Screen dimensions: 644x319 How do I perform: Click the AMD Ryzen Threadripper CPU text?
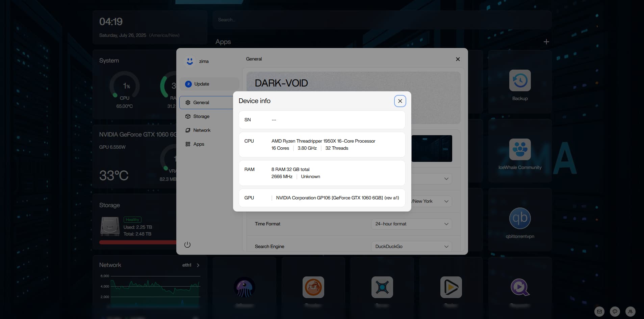pyautogui.click(x=323, y=141)
